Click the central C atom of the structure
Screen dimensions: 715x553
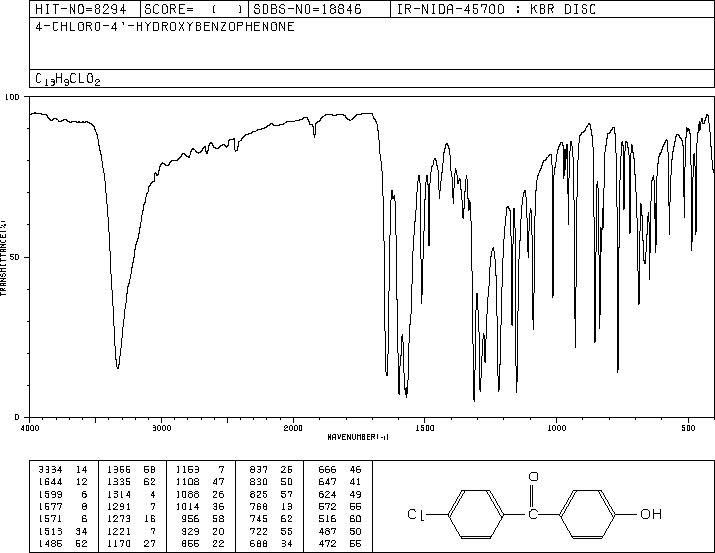(533, 515)
